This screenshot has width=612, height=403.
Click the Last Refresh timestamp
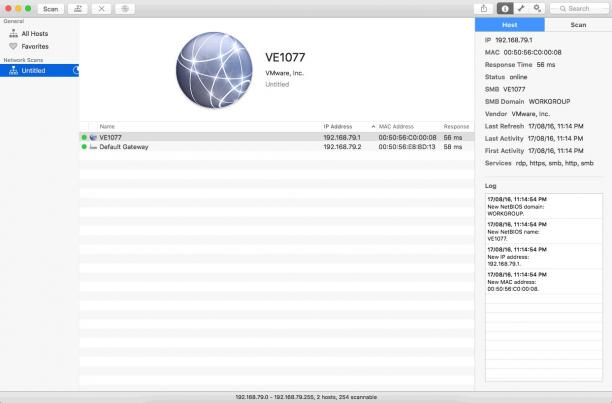click(556, 126)
